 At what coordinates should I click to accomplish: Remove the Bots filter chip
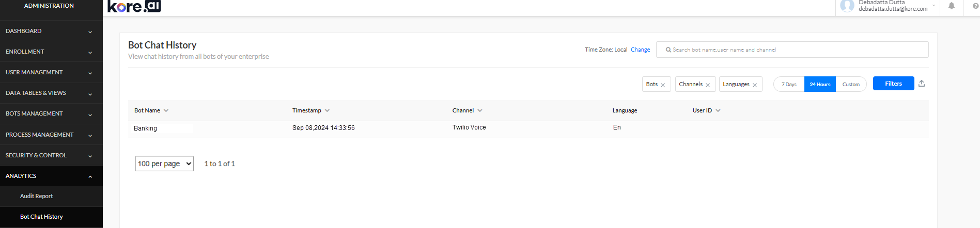[663, 85]
